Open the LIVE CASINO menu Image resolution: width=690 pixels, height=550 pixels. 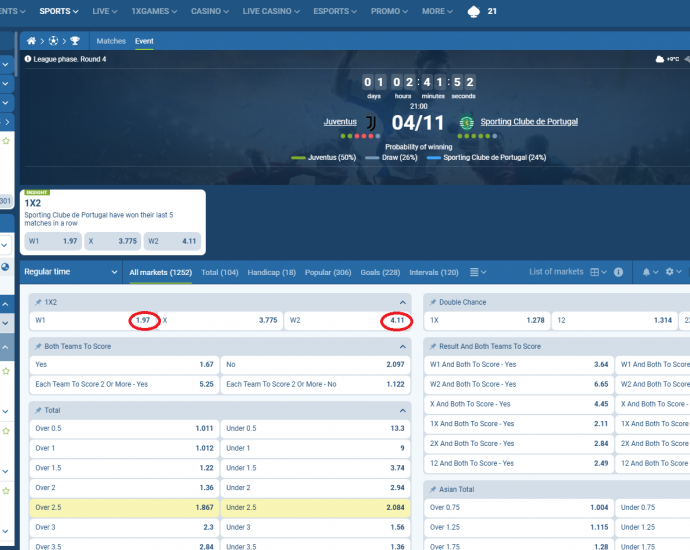point(271,11)
